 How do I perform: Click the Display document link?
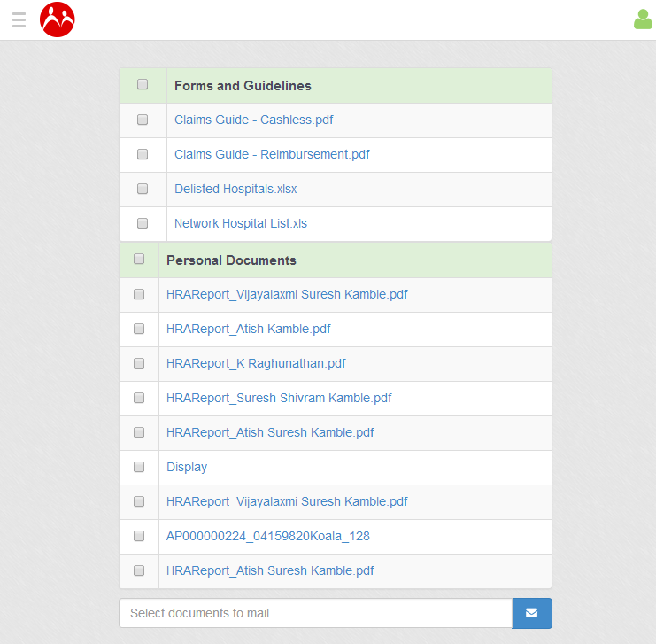pyautogui.click(x=187, y=467)
